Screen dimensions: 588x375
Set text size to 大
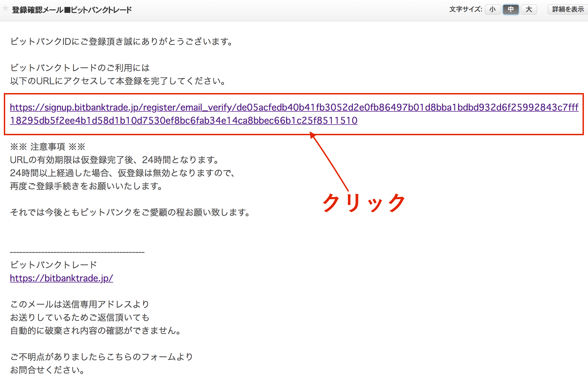point(529,10)
